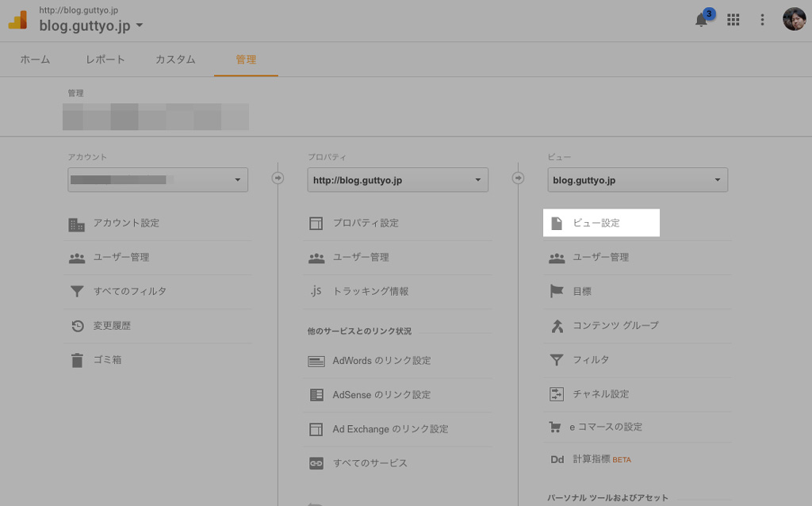
Task: Expand the アカウント selection dropdown
Action: [158, 180]
